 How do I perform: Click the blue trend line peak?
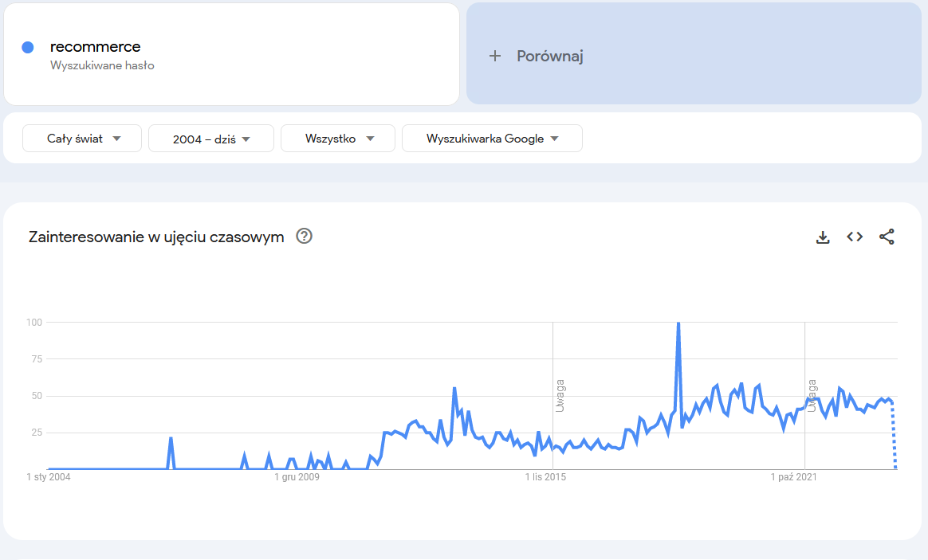coord(678,323)
